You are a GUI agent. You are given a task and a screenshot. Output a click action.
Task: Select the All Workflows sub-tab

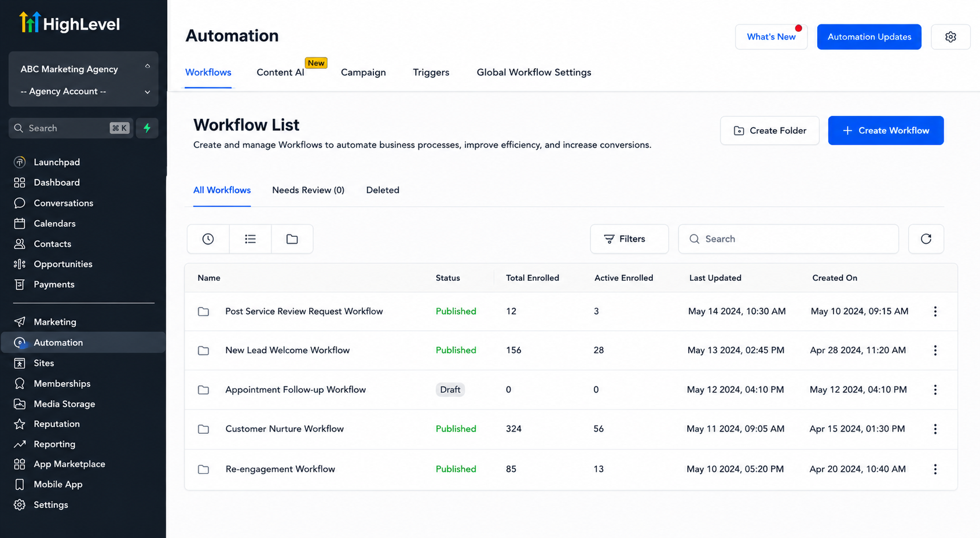pyautogui.click(x=222, y=190)
